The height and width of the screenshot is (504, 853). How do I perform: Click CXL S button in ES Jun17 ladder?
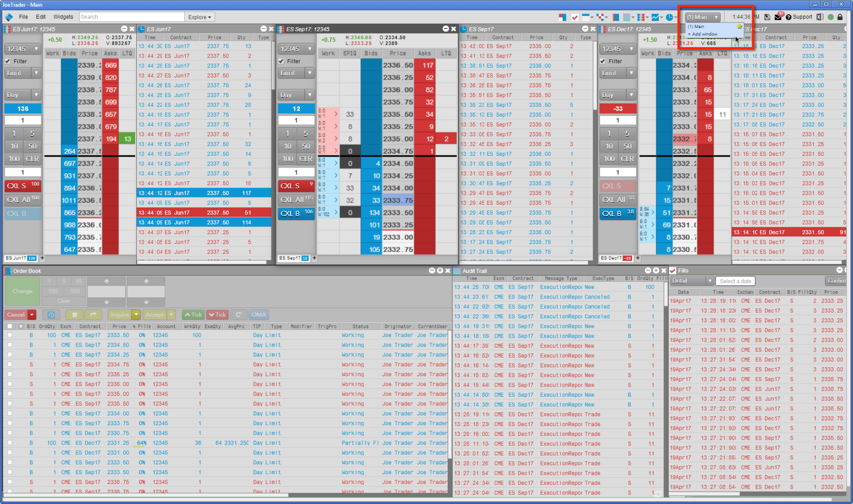(x=23, y=186)
